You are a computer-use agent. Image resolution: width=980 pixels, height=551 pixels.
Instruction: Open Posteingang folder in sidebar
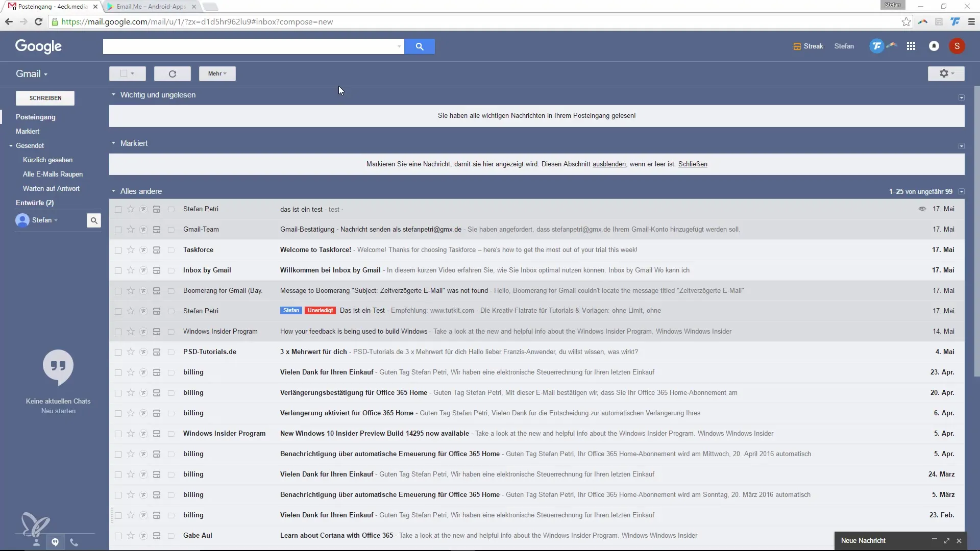(36, 117)
